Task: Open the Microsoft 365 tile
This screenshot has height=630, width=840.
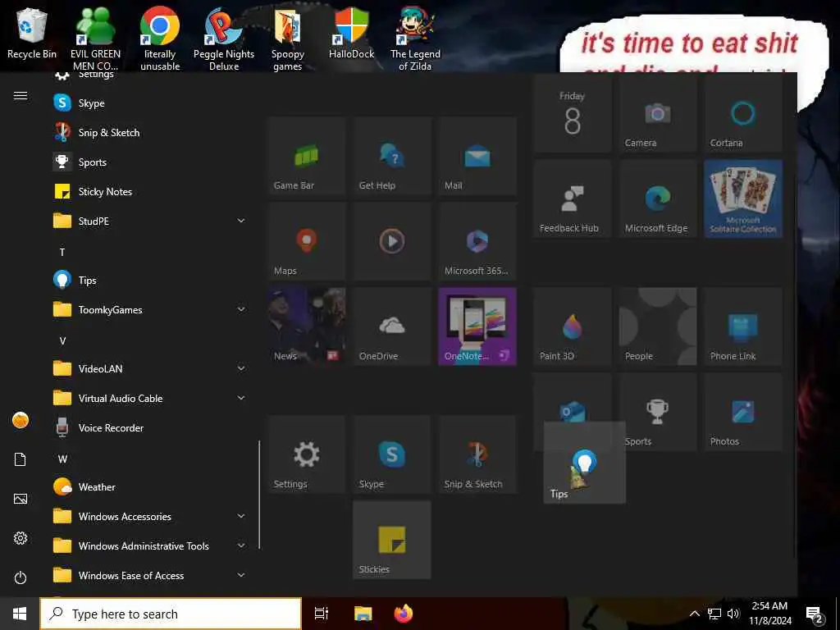Action: point(477,241)
